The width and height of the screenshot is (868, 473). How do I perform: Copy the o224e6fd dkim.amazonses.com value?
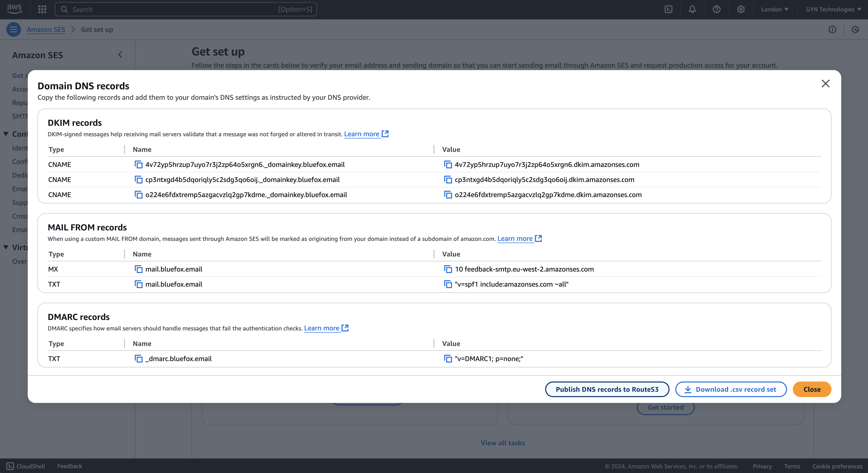tap(448, 195)
